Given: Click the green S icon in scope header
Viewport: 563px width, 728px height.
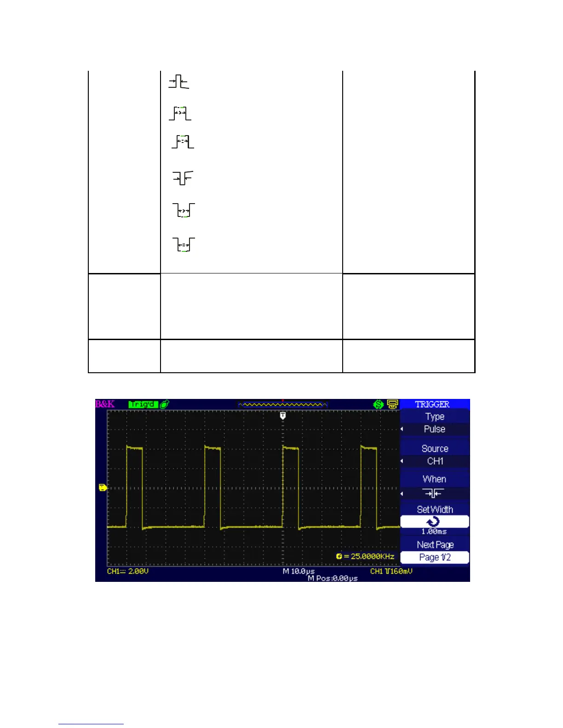Looking at the screenshot, I should click(379, 404).
